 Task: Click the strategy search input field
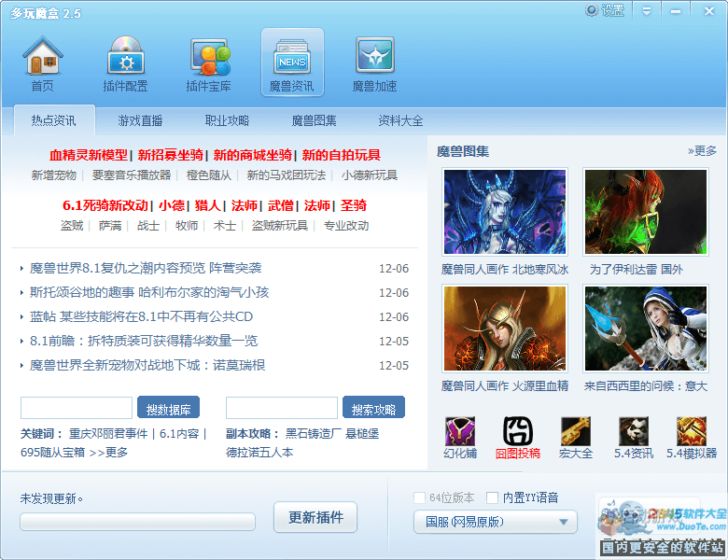coord(282,408)
